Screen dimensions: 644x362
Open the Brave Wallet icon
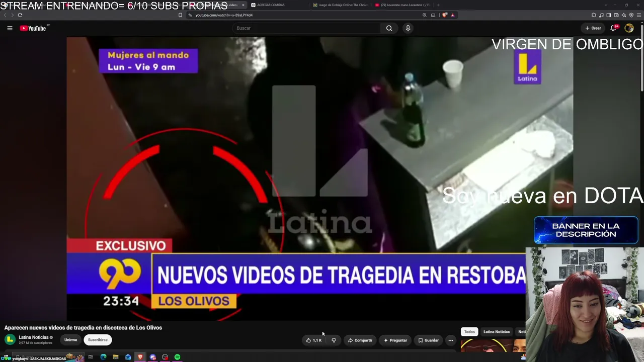tap(616, 15)
